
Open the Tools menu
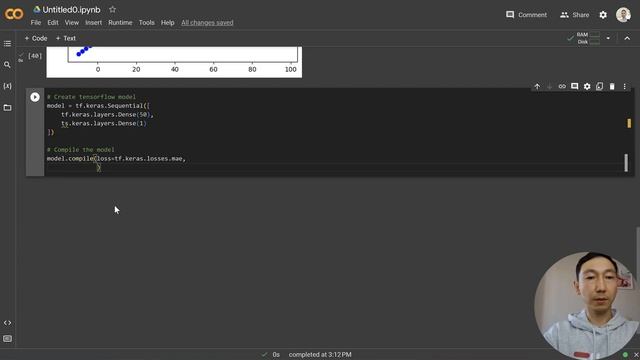(x=147, y=22)
